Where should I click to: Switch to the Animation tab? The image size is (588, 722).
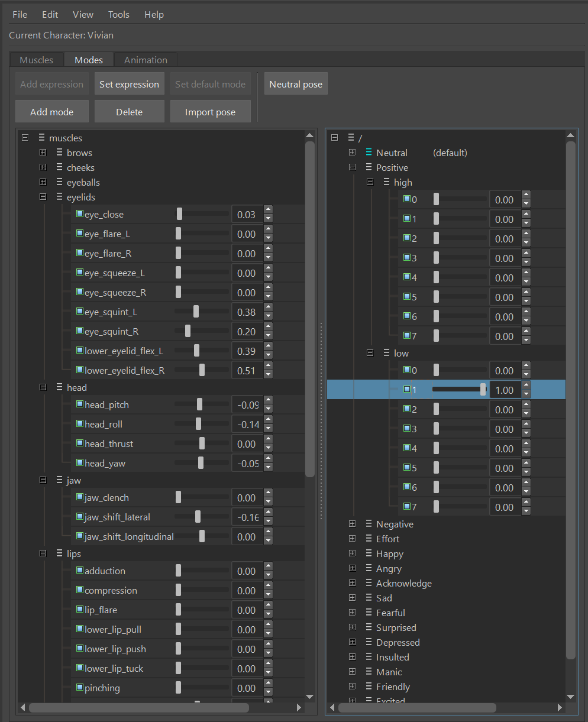pyautogui.click(x=146, y=60)
